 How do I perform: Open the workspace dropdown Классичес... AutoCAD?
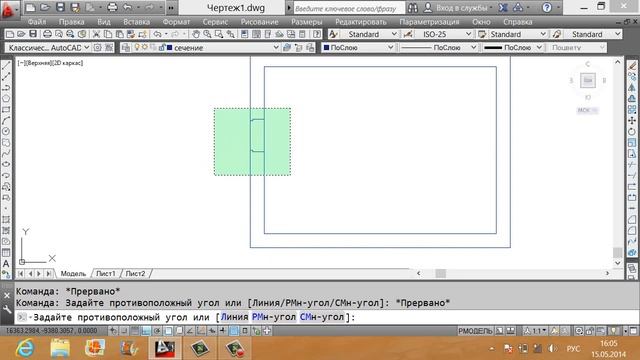coord(48,48)
